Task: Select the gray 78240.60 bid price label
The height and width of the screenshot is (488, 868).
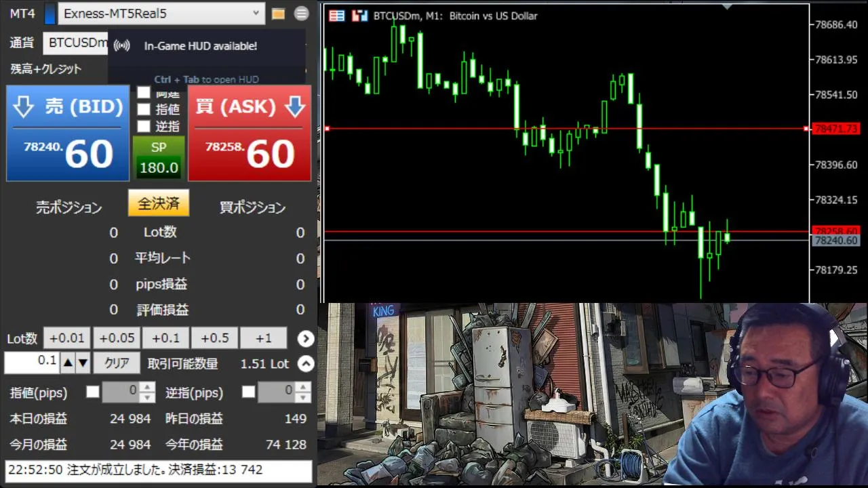Action: pos(835,241)
